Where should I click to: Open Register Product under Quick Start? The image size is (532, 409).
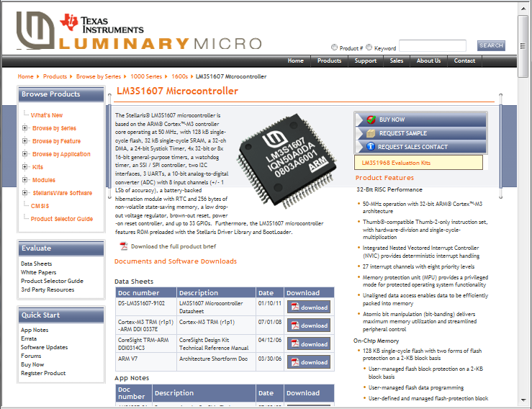43,373
